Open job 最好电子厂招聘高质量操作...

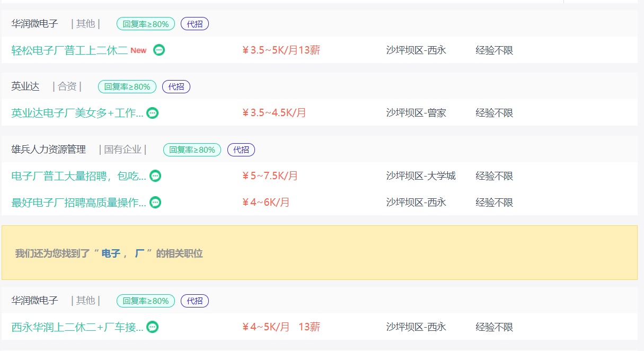point(79,203)
